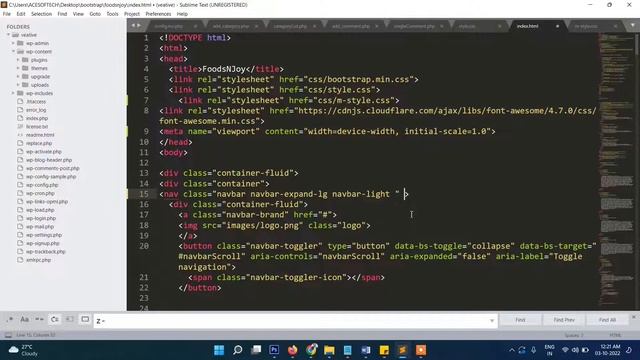Image resolution: width=640 pixels, height=360 pixels.
Task: Close the find panel
Action: point(634,317)
